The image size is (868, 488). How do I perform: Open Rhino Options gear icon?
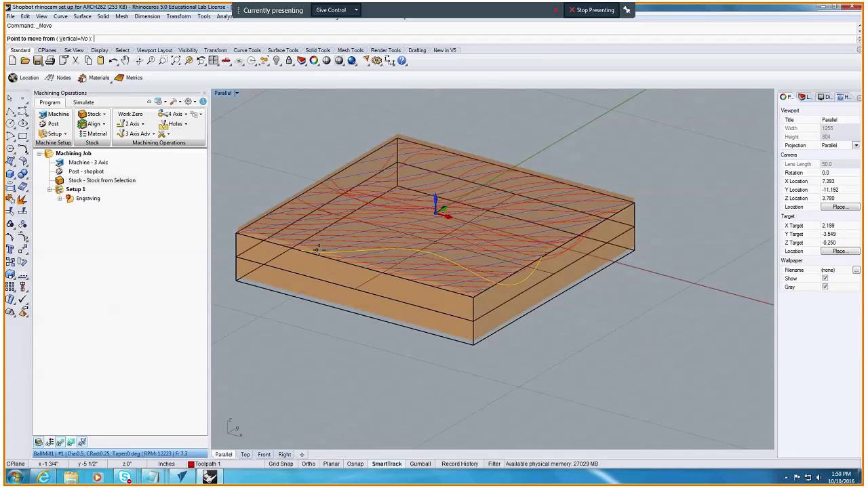pos(377,61)
